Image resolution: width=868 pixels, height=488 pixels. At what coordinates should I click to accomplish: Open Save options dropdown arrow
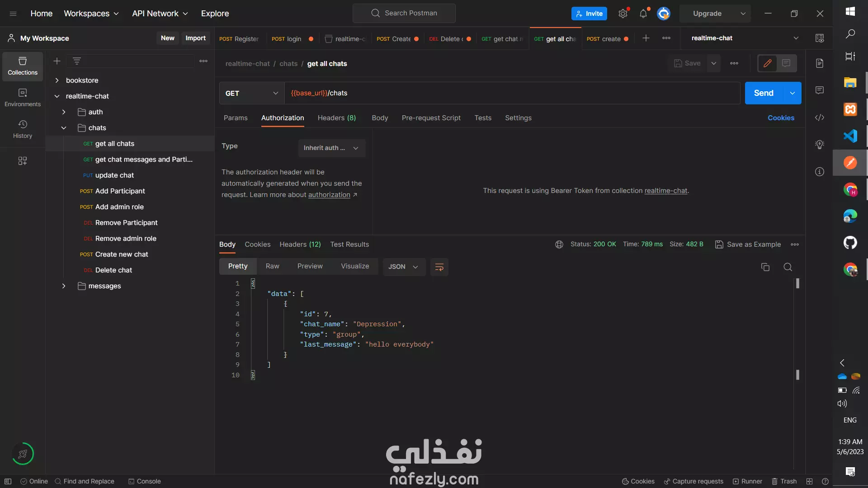[x=714, y=64]
